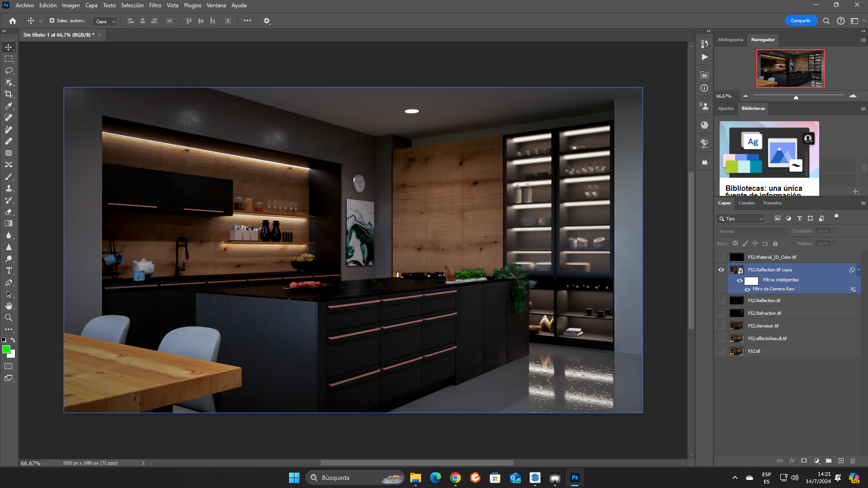Select the Pen tool
The height and width of the screenshot is (488, 868).
(x=9, y=283)
